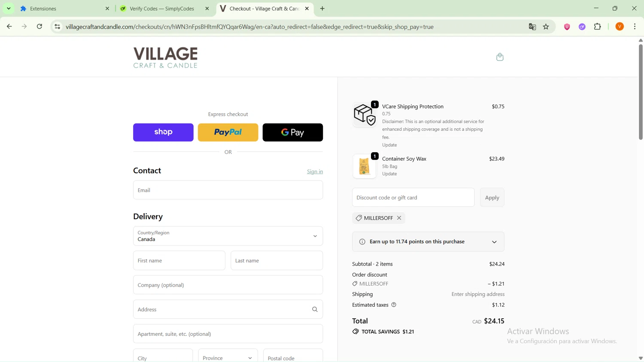This screenshot has height=362, width=644.
Task: Close the Verify Codes SimplyCodes tab
Action: click(x=207, y=9)
